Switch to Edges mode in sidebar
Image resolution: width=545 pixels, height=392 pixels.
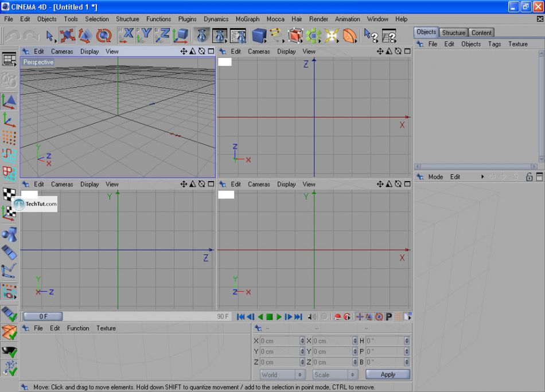point(9,155)
